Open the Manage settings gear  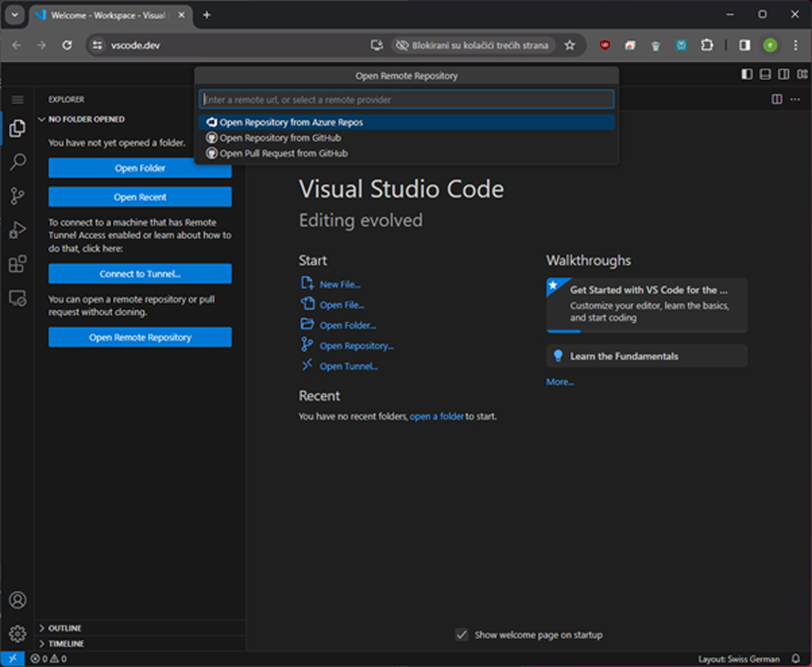coord(17,634)
